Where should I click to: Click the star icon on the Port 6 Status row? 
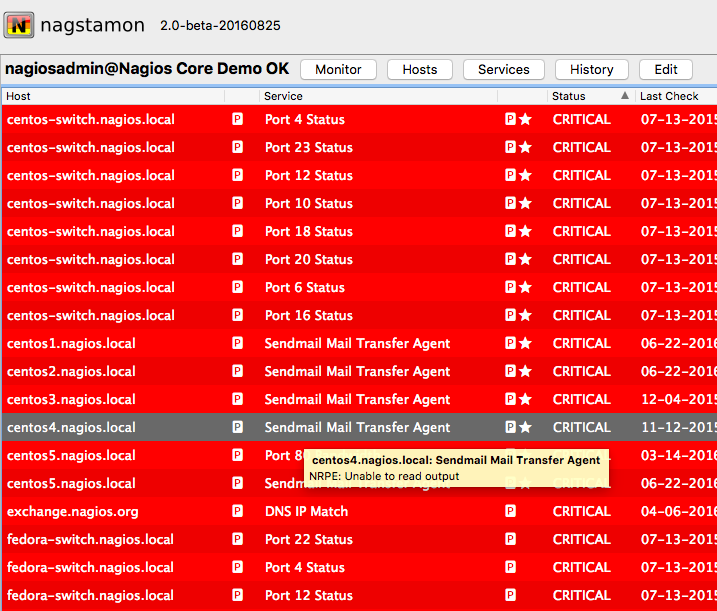click(x=525, y=287)
